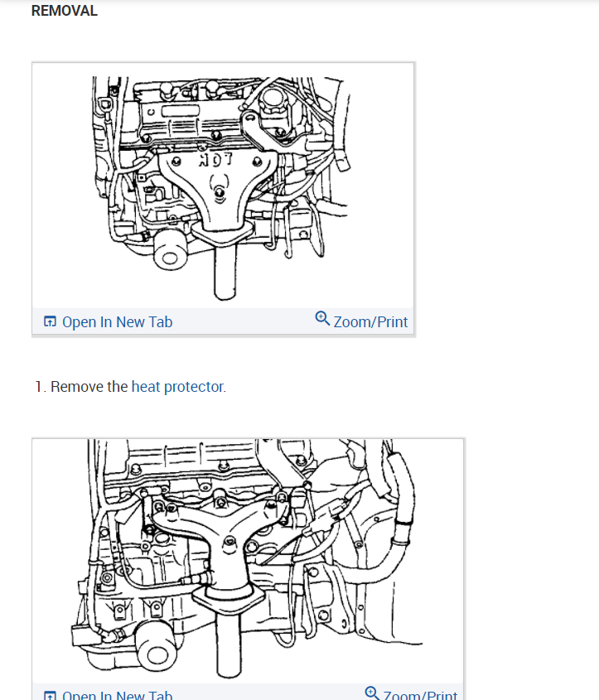Click the Open In New Tab icon under the heat protector diagram

click(50, 321)
